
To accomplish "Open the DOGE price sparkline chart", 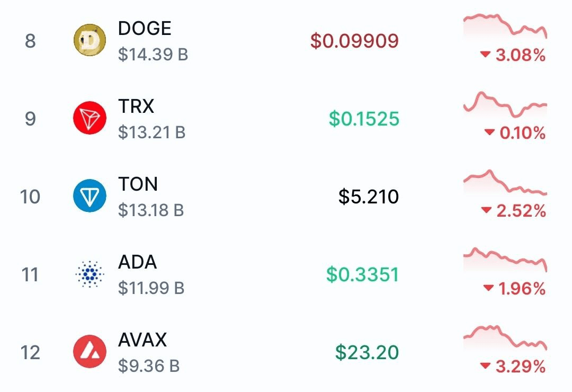I will (x=505, y=26).
